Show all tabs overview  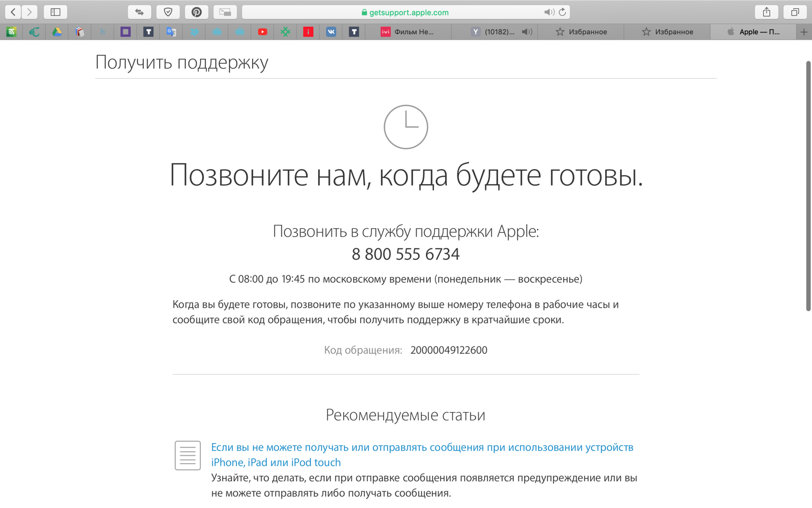(x=795, y=12)
